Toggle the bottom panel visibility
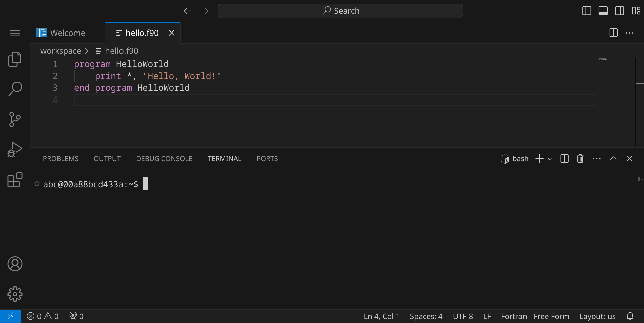This screenshot has height=323, width=644. tap(603, 11)
